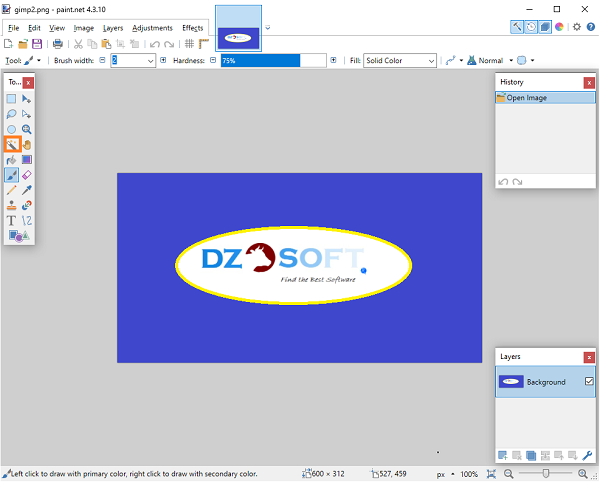Choose the Eraser tool
This screenshot has height=483, width=600.
point(26,175)
